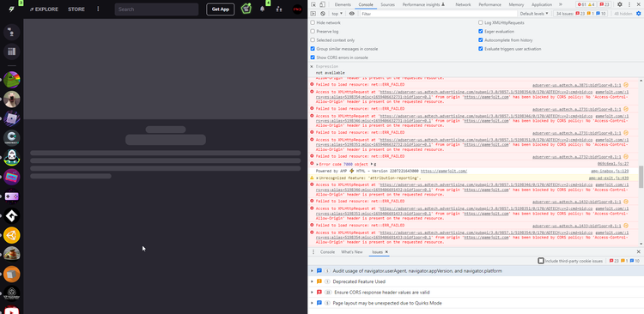Switch to the Network tab
The height and width of the screenshot is (314, 644).
tap(464, 4)
